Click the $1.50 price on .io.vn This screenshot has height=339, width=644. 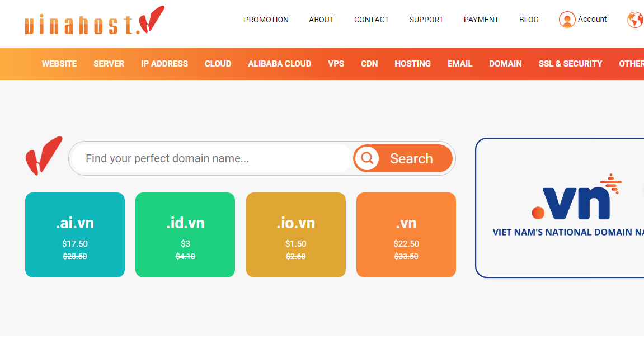[x=296, y=244]
